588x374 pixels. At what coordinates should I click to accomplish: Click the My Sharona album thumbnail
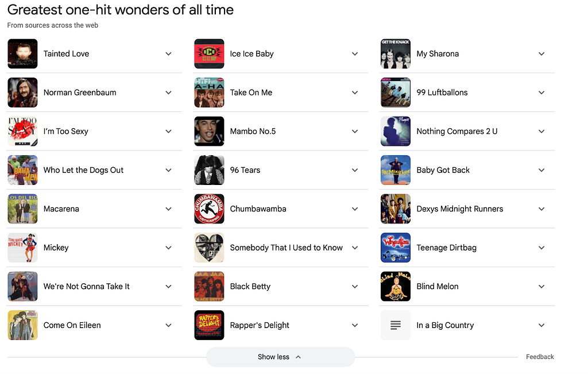click(x=396, y=54)
